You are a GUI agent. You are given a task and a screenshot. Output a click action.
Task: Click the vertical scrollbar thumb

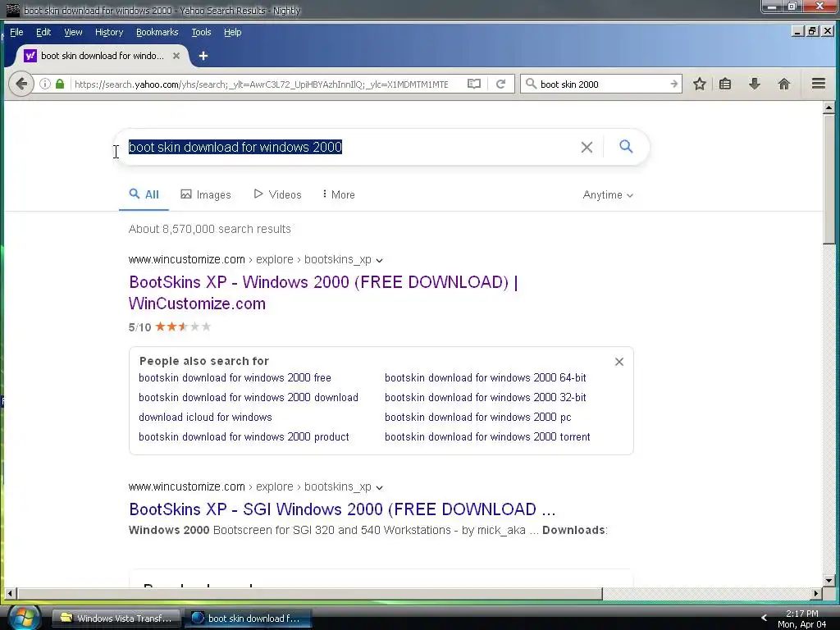pos(829,180)
